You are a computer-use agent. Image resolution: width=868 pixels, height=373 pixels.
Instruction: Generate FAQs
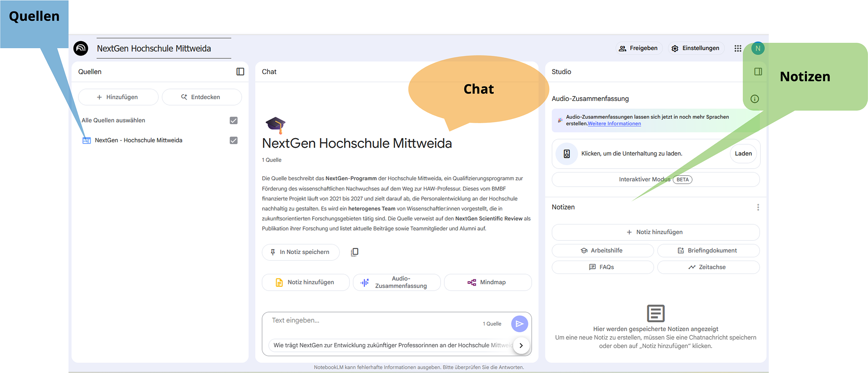coord(603,267)
